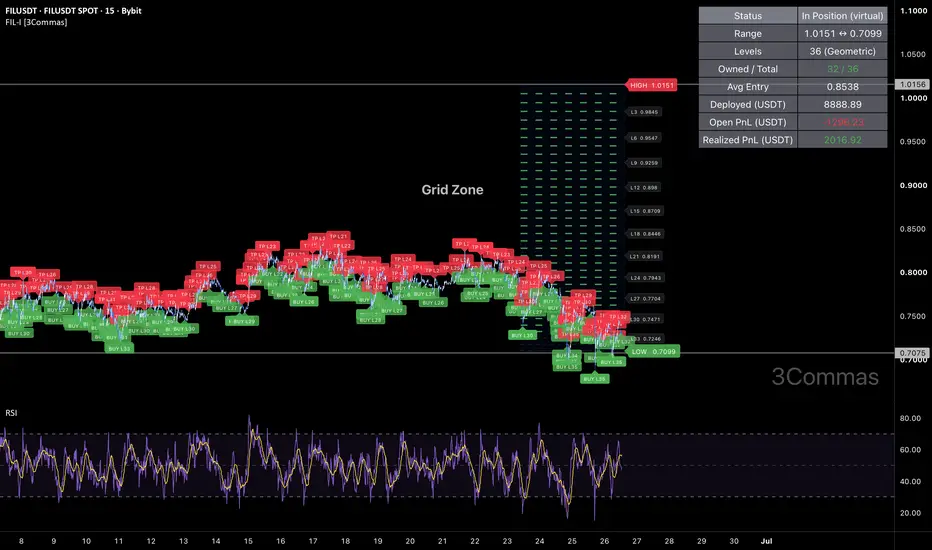Click the Grid Zone chart label
Image resolution: width=932 pixels, height=550 pixels.
point(452,190)
